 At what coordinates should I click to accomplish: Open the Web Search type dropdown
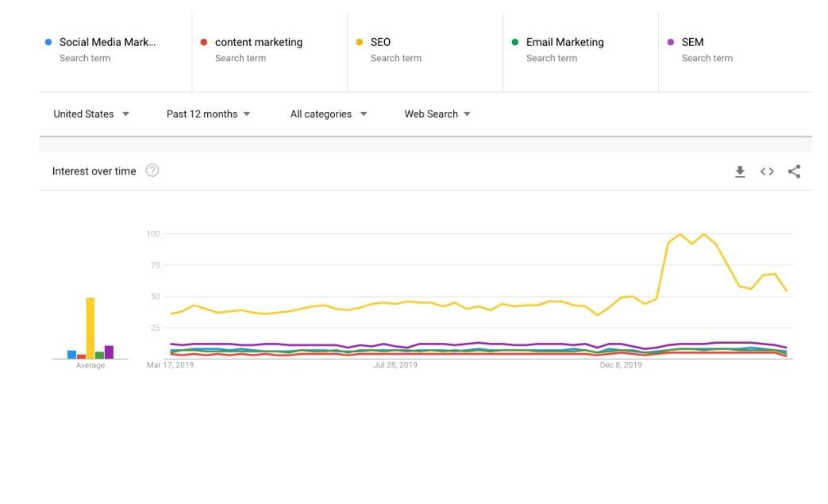point(437,114)
